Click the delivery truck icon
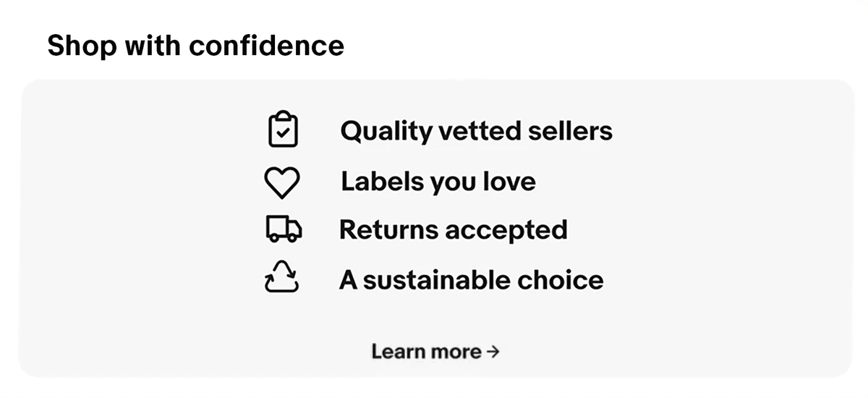The image size is (868, 398). [283, 229]
